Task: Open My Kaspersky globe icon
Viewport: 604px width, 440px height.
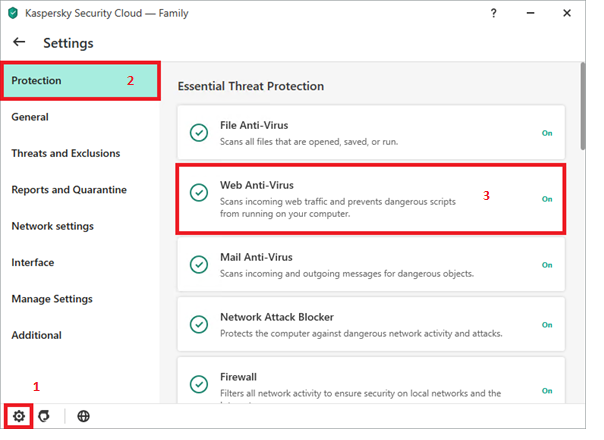Action: (83, 416)
